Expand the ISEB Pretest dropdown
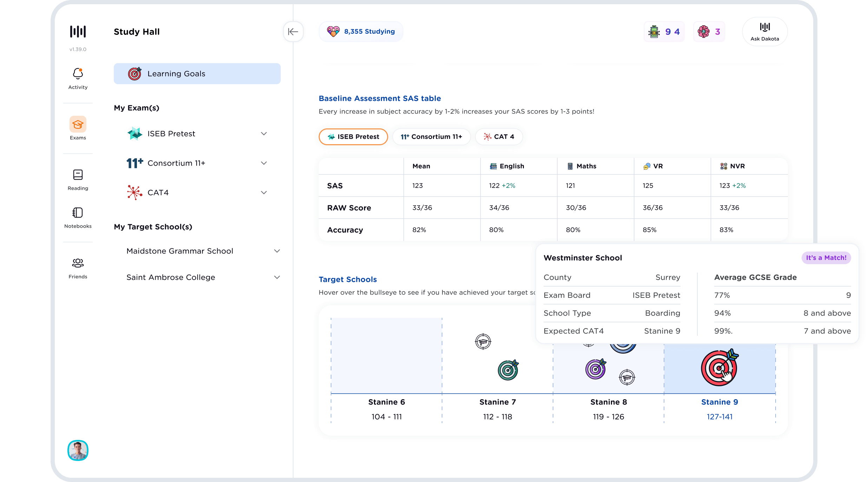The height and width of the screenshot is (482, 868). click(x=264, y=134)
